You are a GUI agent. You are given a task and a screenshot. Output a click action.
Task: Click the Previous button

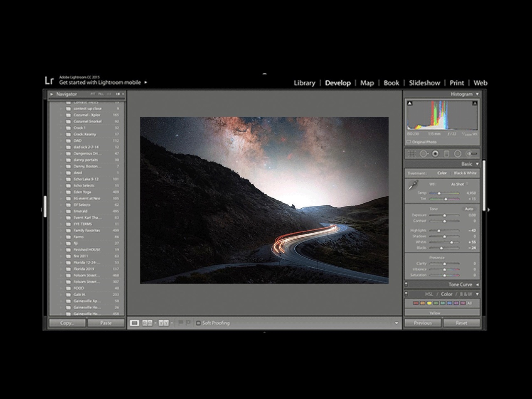click(x=423, y=323)
